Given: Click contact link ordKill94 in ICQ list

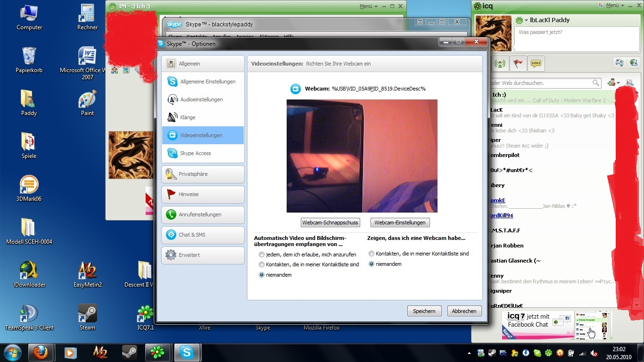Looking at the screenshot, I should (x=501, y=215).
